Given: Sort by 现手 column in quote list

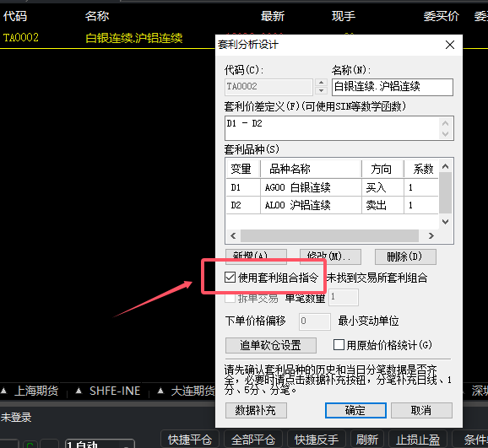Looking at the screenshot, I should pyautogui.click(x=344, y=16).
